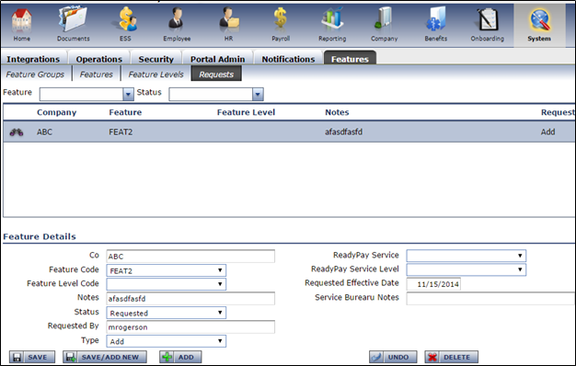The height and width of the screenshot is (366, 576).
Task: Sort by the Feature column header
Action: click(125, 112)
